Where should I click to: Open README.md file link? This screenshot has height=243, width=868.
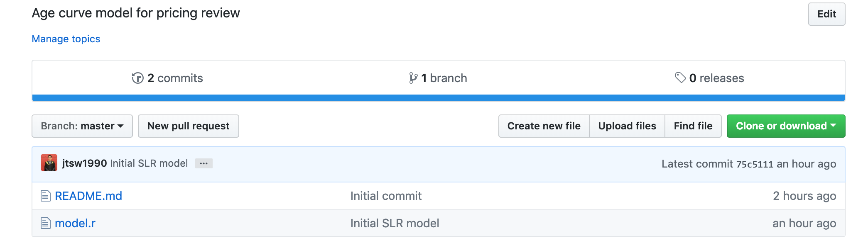88,196
